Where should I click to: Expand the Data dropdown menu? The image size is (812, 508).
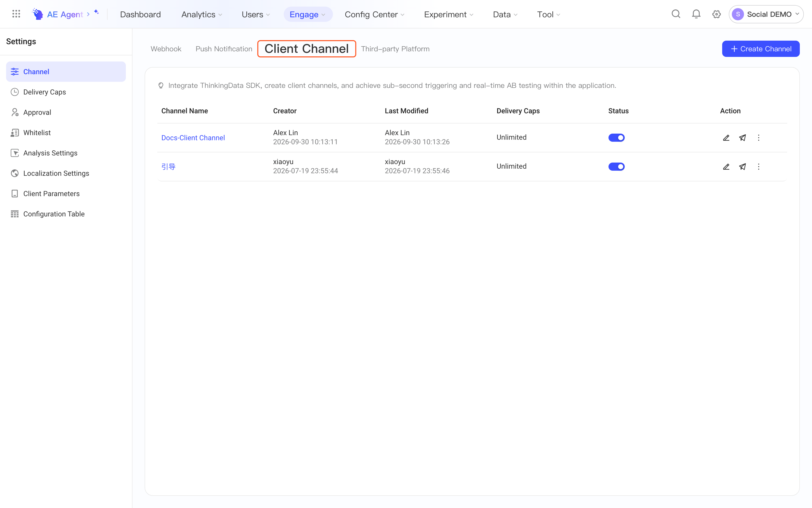tap(505, 14)
